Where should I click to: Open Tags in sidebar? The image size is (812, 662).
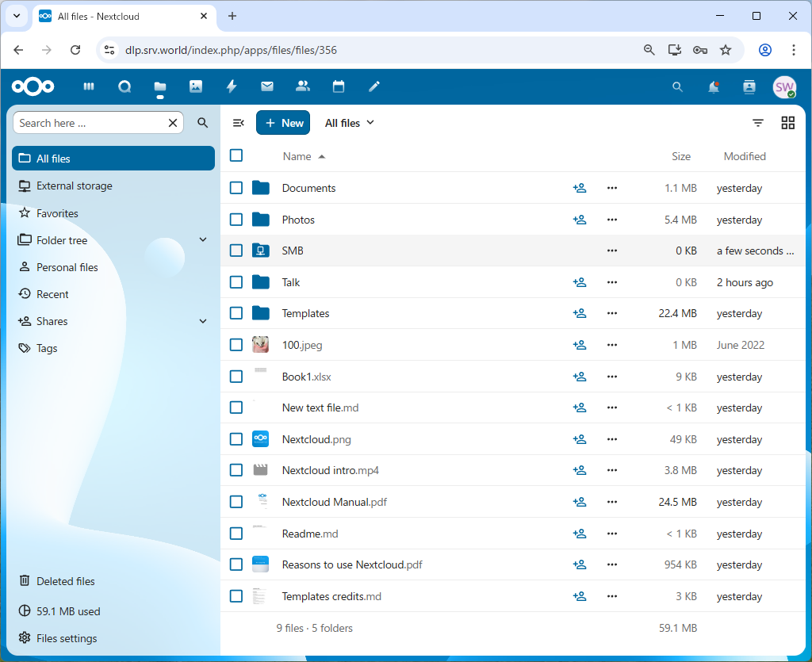113,348
